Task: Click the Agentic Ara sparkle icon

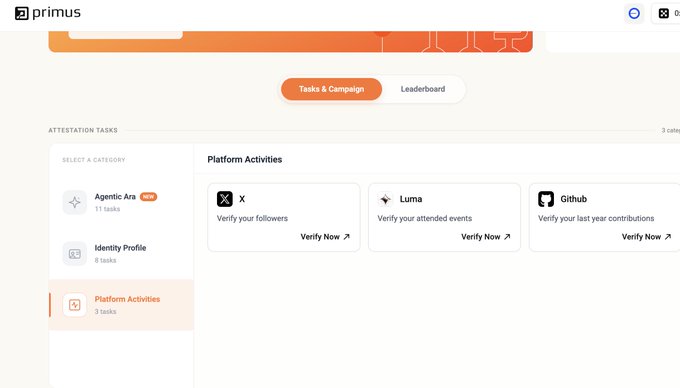Action: pos(75,202)
